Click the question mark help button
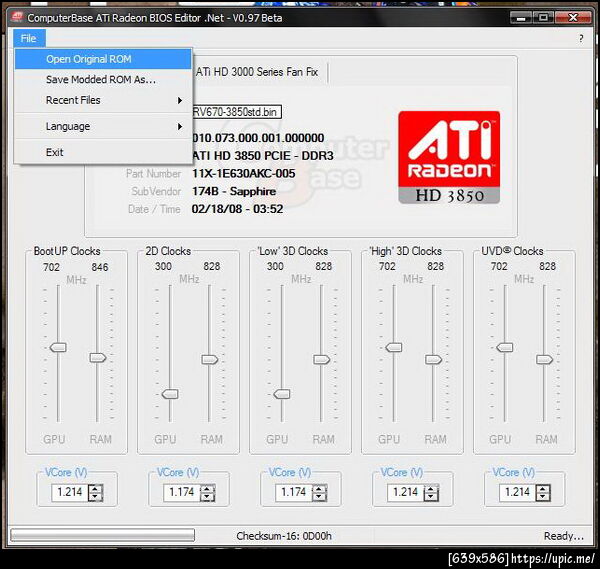 click(581, 38)
